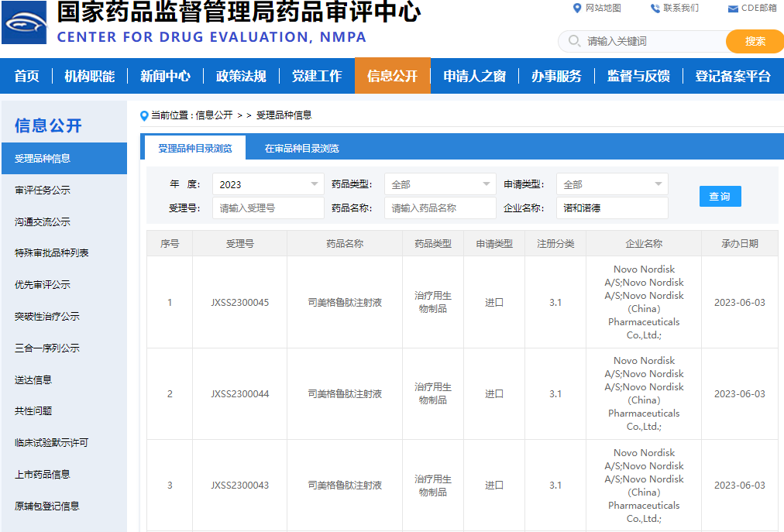
Task: Open the 监督与反馈 menu item
Action: coord(638,76)
